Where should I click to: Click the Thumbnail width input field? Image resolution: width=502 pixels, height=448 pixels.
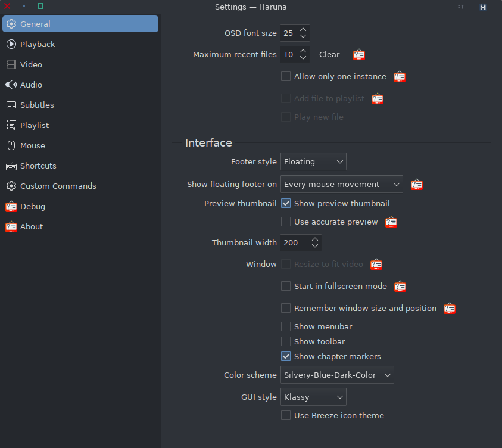pyautogui.click(x=294, y=242)
